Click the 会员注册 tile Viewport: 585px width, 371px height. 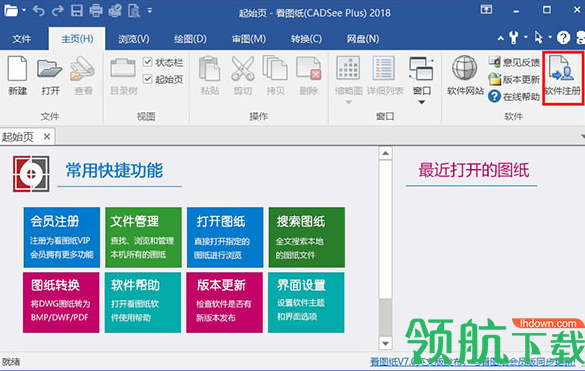(x=62, y=237)
